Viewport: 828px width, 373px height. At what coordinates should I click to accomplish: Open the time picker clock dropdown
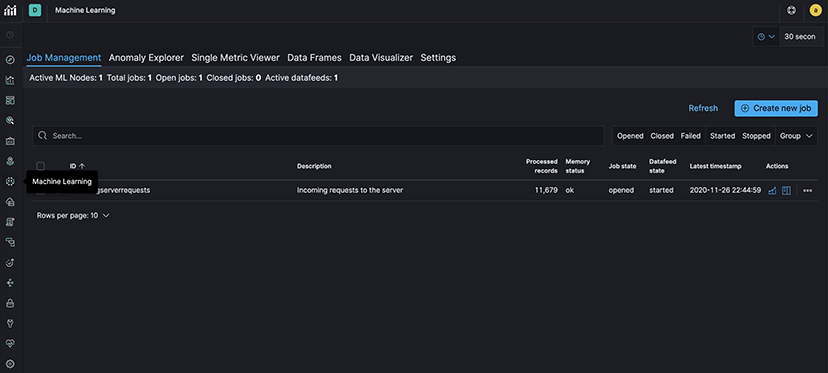(x=766, y=37)
